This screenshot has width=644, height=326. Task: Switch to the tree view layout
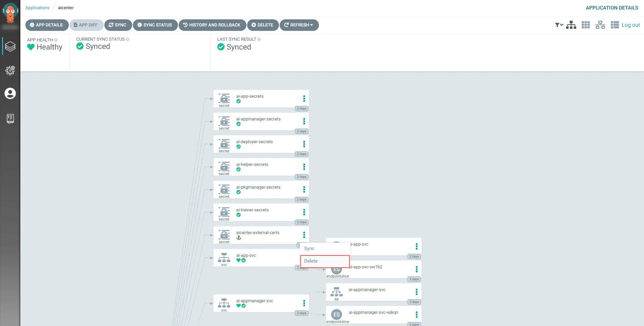(571, 25)
